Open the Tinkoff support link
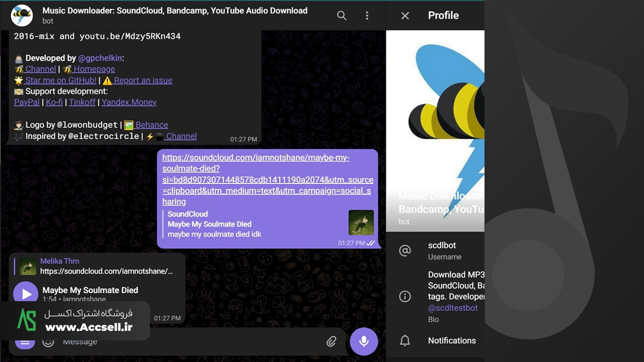Image resolution: width=644 pixels, height=362 pixels. (x=82, y=102)
